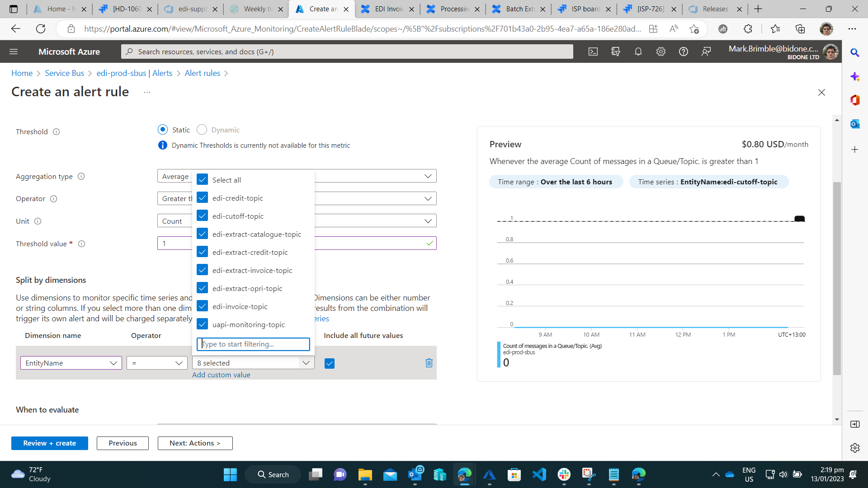The width and height of the screenshot is (868, 488).
Task: Open Edge sidebar Outlook icon
Action: point(854,124)
